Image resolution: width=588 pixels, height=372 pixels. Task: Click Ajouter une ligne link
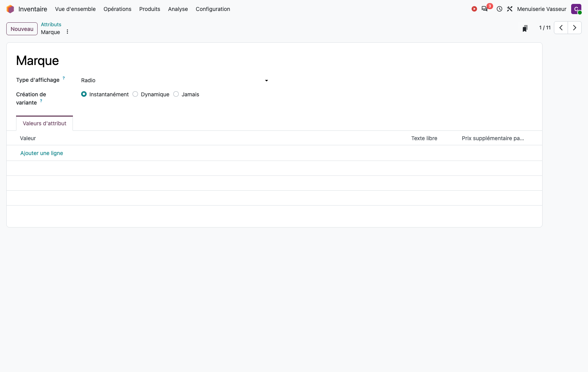(x=42, y=153)
